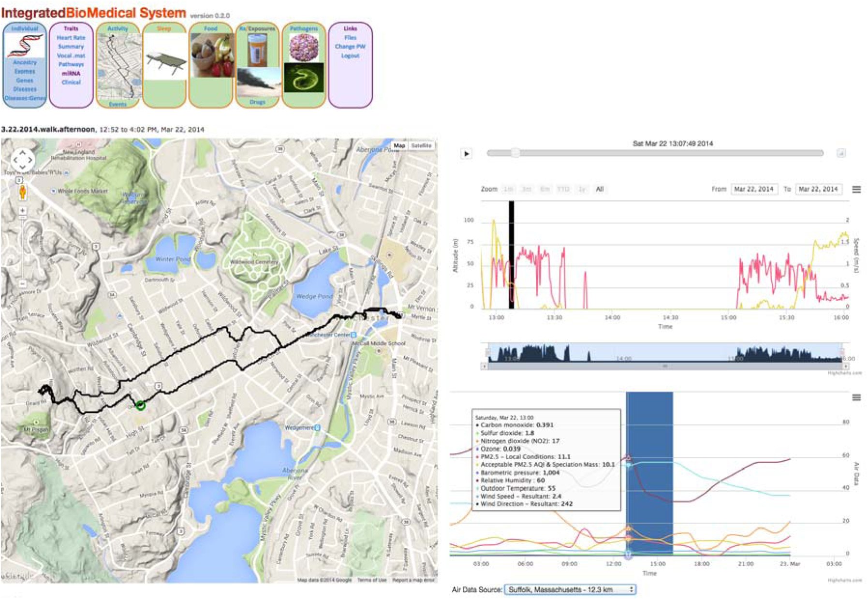Open the Events link under Activity
This screenshot has width=868, height=599.
(x=118, y=104)
